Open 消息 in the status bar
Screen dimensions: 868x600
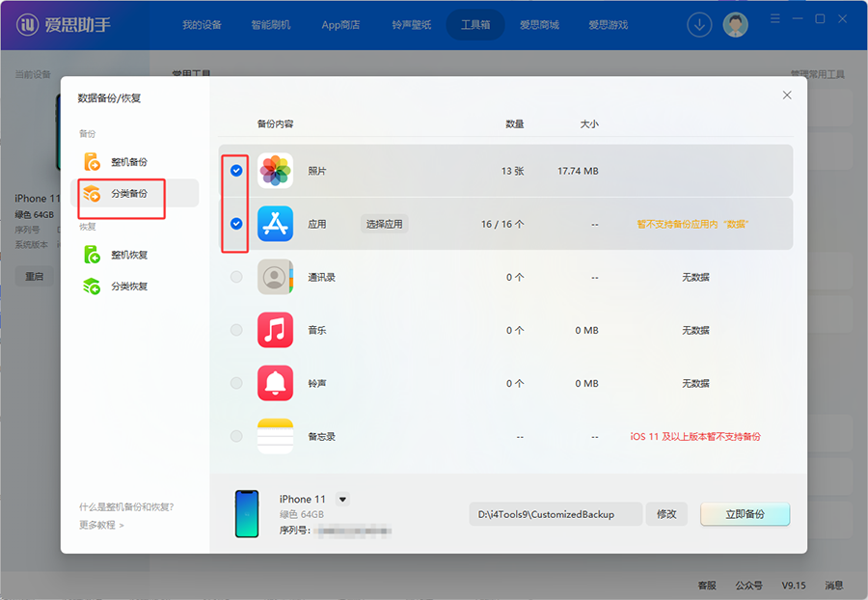(833, 586)
